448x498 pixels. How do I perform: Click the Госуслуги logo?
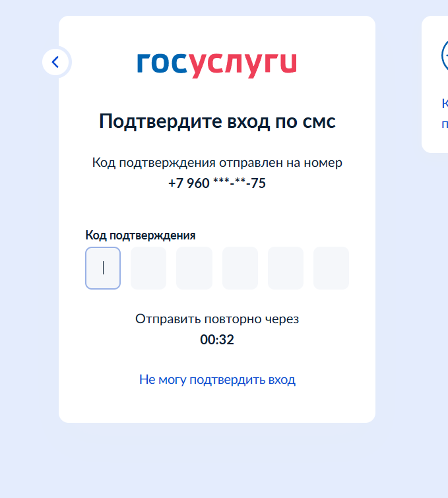tap(217, 65)
